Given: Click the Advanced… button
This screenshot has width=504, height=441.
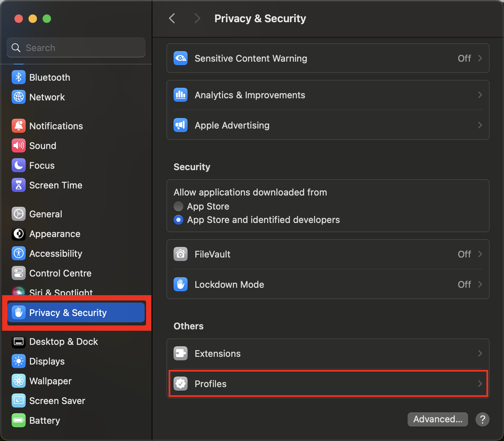Looking at the screenshot, I should pos(437,420).
